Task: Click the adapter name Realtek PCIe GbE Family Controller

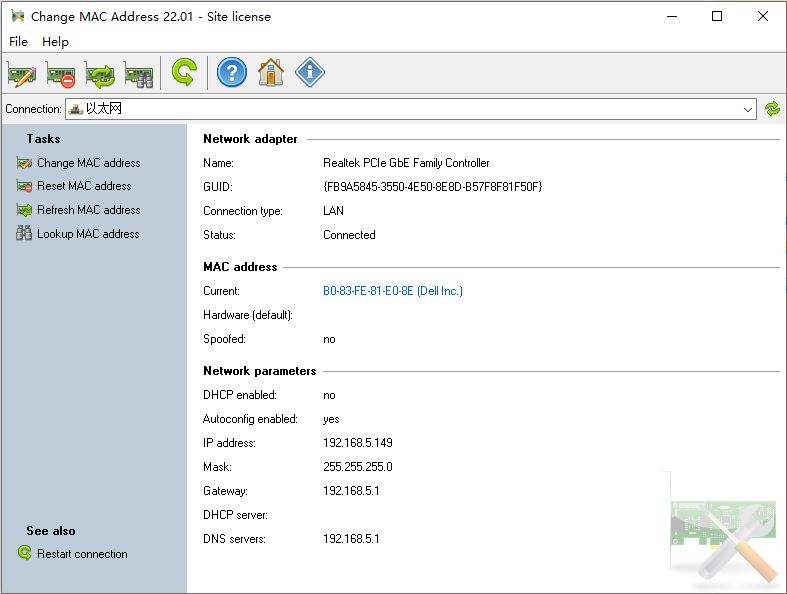Action: [406, 163]
